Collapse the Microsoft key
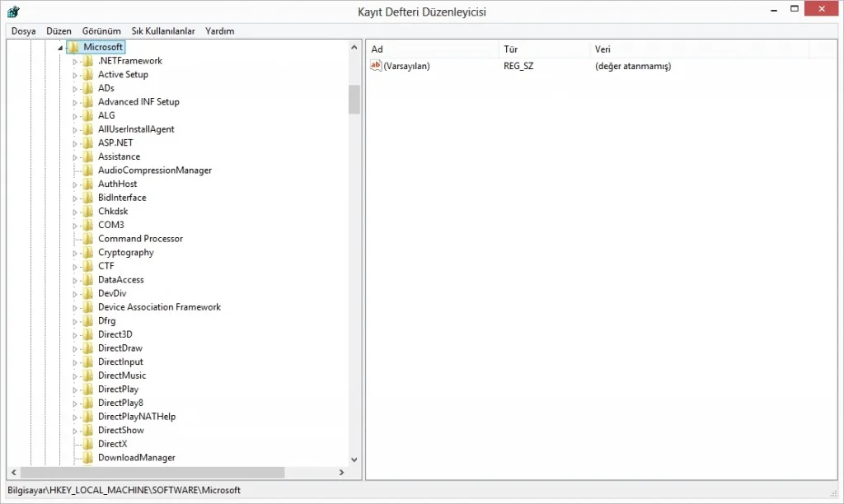The width and height of the screenshot is (844, 504). (60, 48)
